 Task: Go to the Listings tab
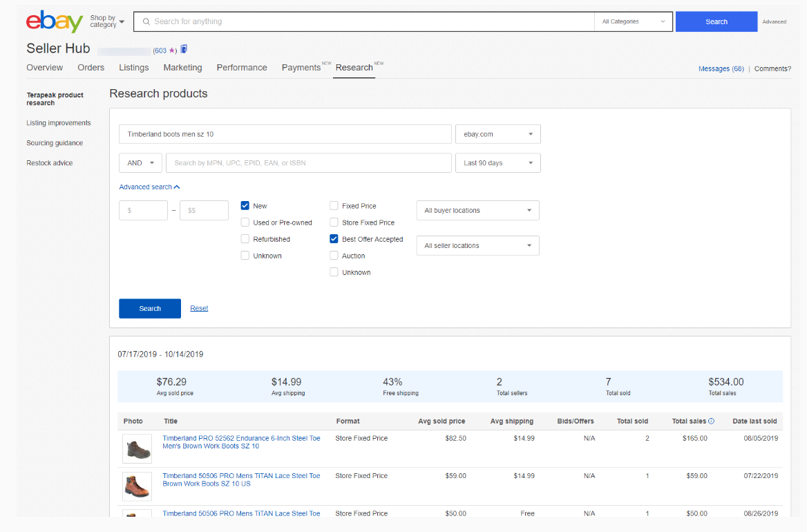point(134,68)
